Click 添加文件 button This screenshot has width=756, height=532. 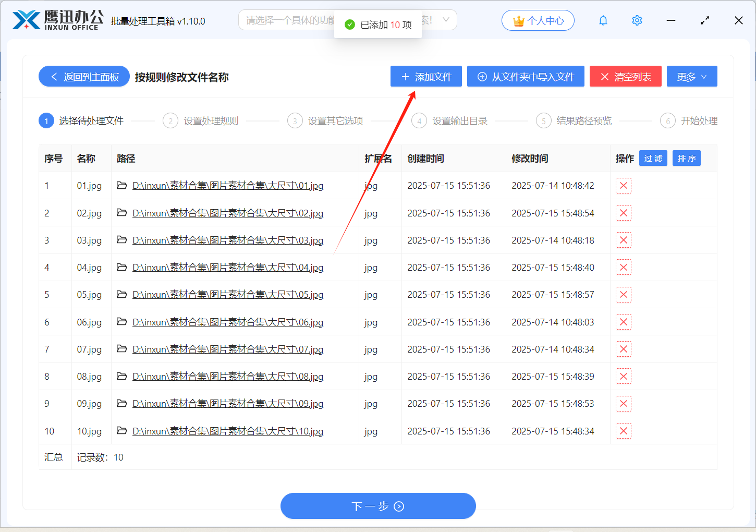coord(426,76)
